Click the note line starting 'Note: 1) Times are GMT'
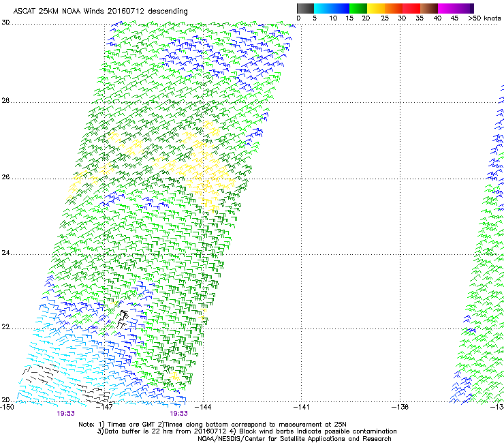Image resolution: width=504 pixels, height=443 pixels. 212,425
